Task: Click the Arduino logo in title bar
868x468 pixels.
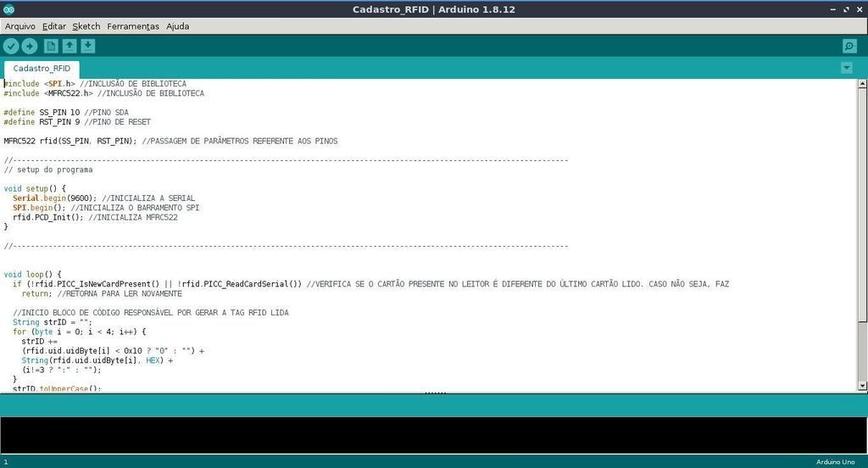Action: coord(8,9)
